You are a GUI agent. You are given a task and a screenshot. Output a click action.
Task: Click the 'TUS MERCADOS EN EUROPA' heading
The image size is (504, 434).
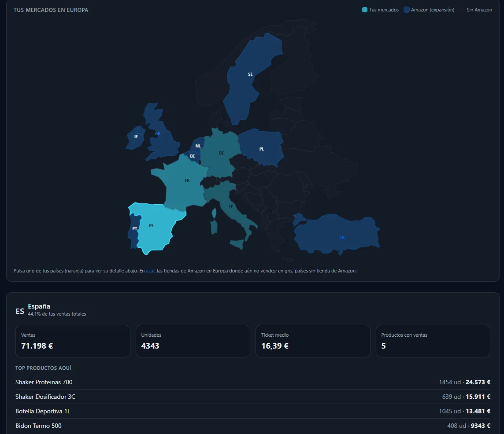pyautogui.click(x=51, y=10)
